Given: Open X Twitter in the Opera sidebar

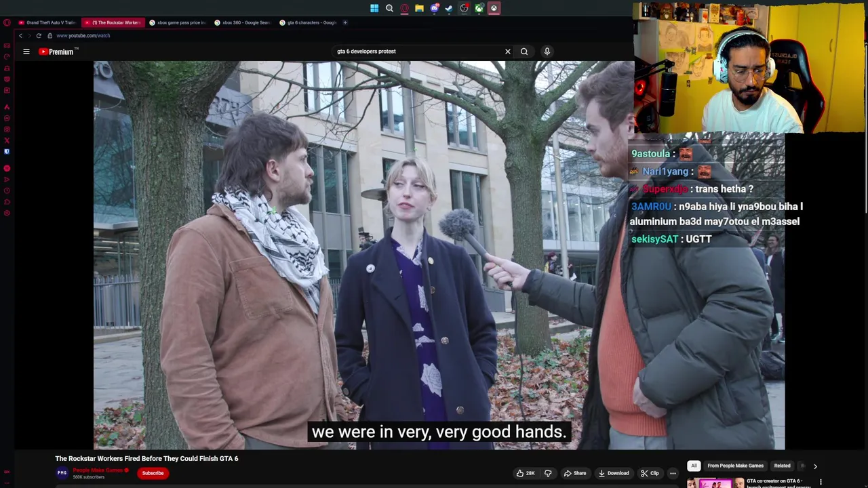Looking at the screenshot, I should pyautogui.click(x=7, y=140).
